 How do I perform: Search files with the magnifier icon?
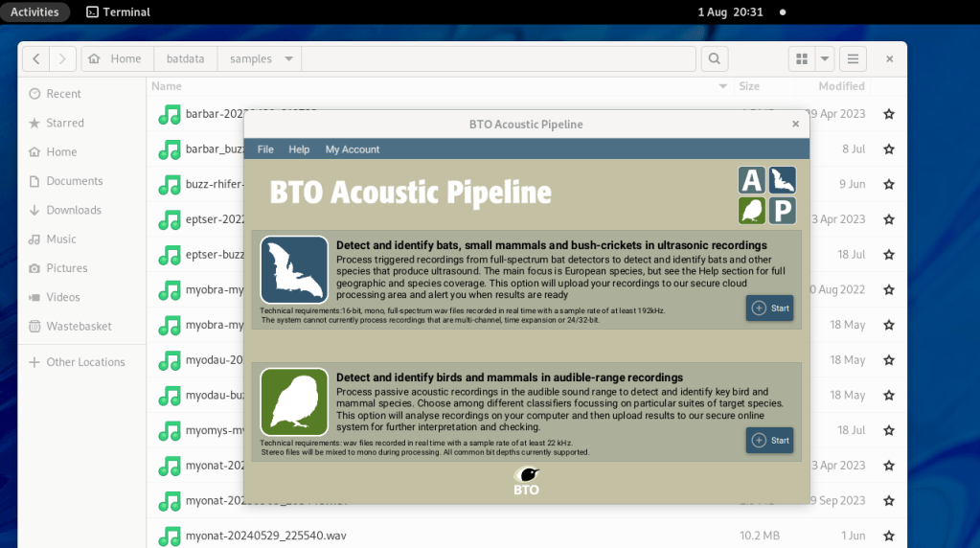click(x=715, y=58)
